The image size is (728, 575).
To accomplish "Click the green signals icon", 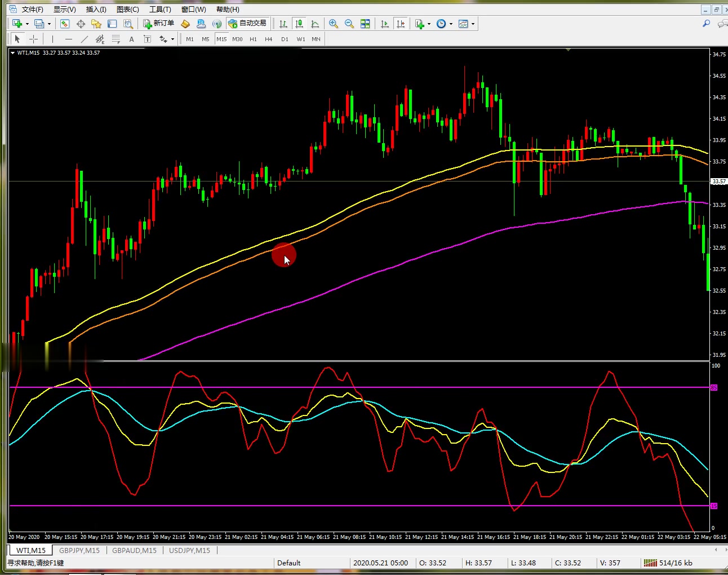I will [217, 24].
